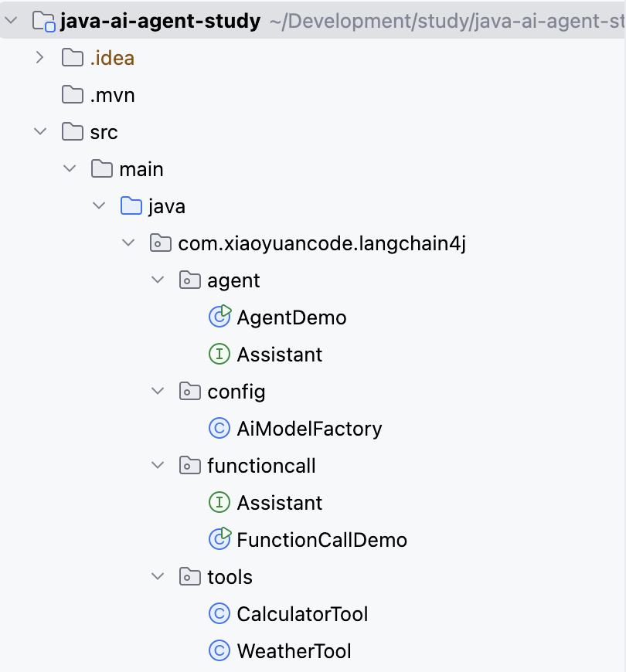Image resolution: width=626 pixels, height=672 pixels.
Task: Select the java folder name
Action: tap(167, 207)
